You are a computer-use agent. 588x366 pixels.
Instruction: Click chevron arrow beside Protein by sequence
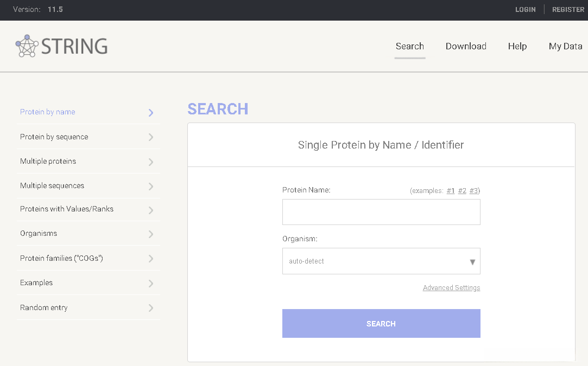point(151,137)
